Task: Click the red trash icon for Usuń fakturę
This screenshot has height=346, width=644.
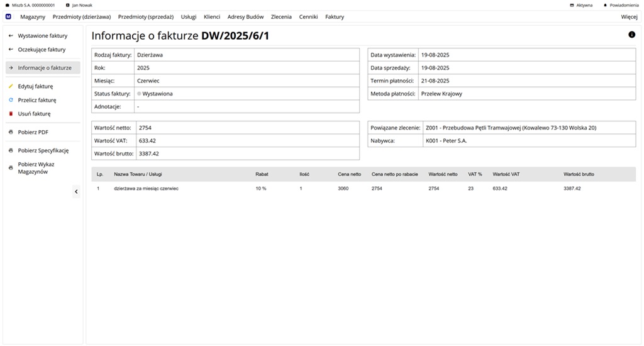Action: pyautogui.click(x=11, y=114)
